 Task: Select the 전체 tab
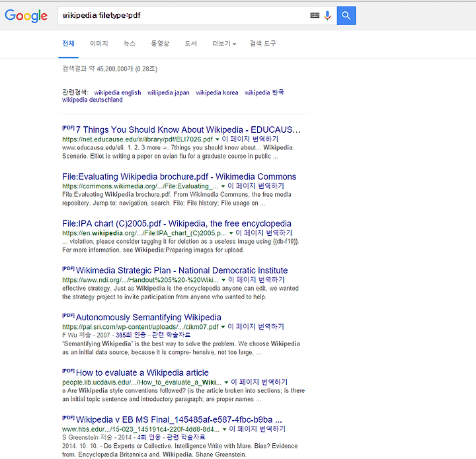click(68, 44)
